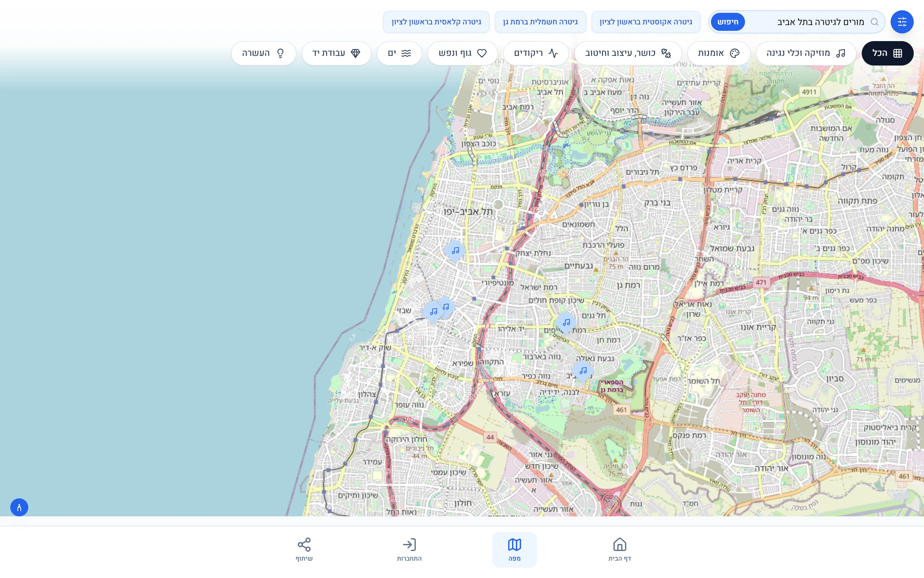Open the filters settings button
Viewport: 924px width, 578px height.
click(902, 22)
